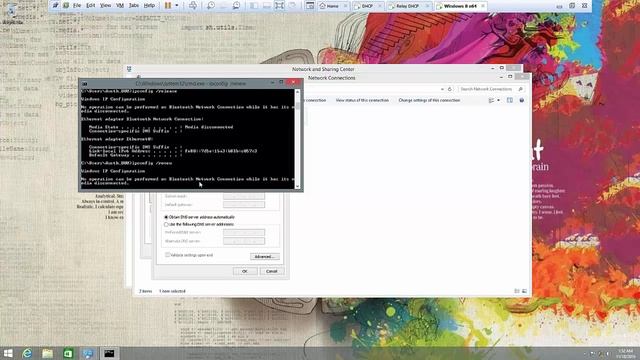Image resolution: width=640 pixels, height=360 pixels.
Task: Open the VM menu in VMware
Action: pos(120,6)
